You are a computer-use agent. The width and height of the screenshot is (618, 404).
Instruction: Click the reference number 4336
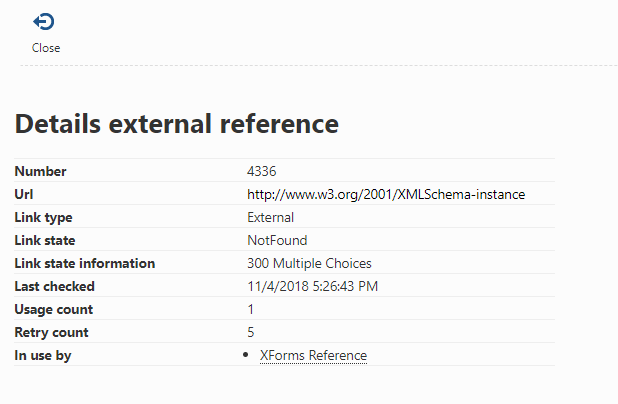pos(262,171)
